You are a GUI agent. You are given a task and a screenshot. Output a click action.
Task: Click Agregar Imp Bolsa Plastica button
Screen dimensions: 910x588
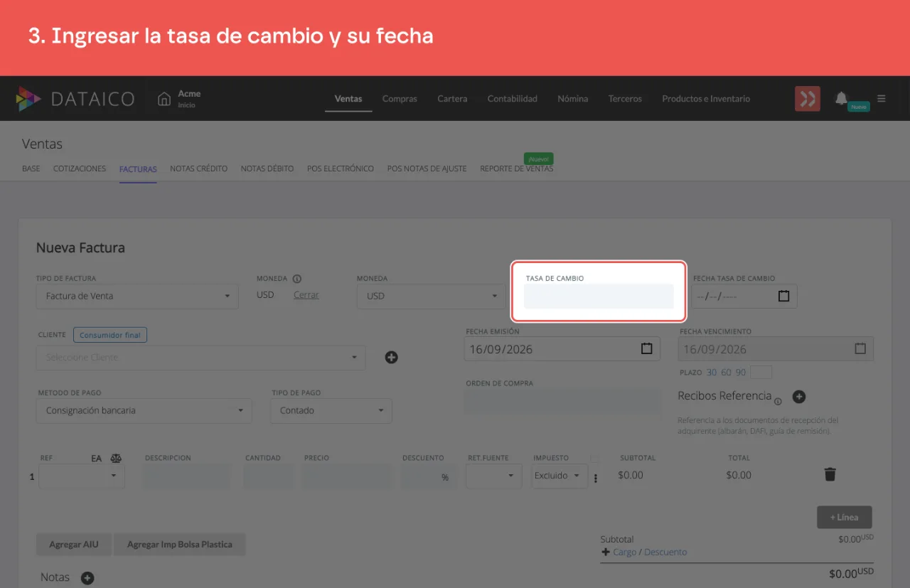pyautogui.click(x=180, y=545)
